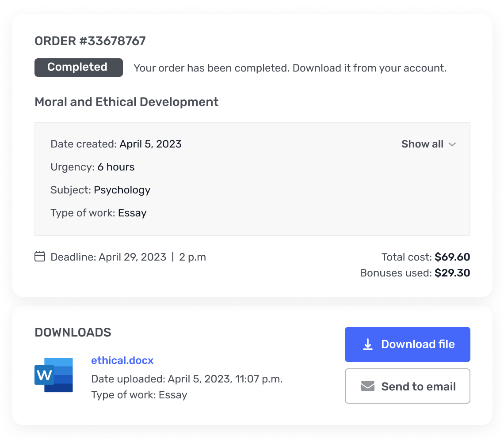Click the envelope icon in Send to email
504x439 pixels.
367,386
